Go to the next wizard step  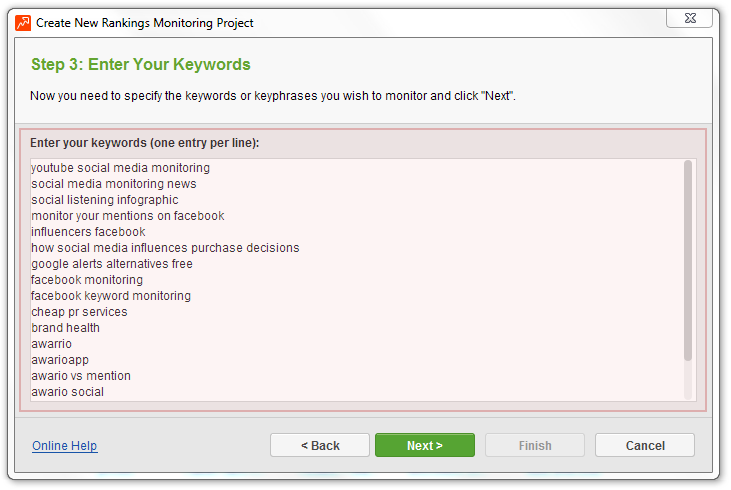pos(425,445)
